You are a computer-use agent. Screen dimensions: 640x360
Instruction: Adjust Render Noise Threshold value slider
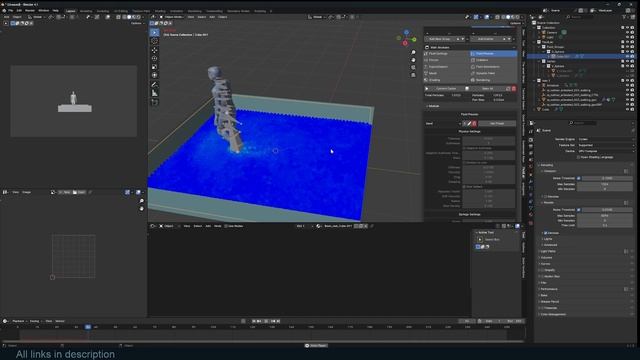(607, 210)
